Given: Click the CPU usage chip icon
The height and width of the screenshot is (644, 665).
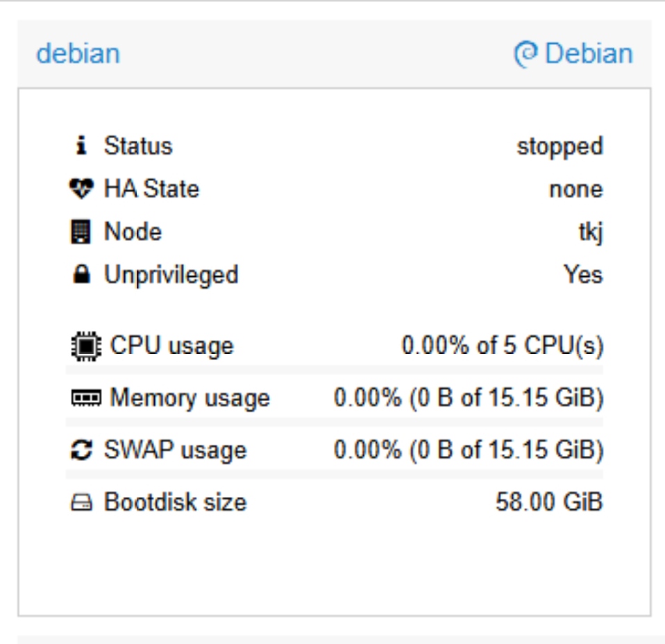Looking at the screenshot, I should (x=85, y=346).
